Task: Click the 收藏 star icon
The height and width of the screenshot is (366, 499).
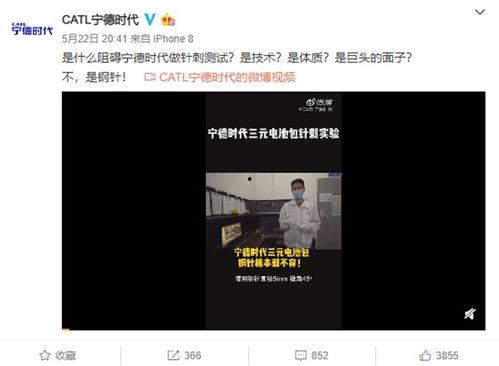Action: pos(45,355)
